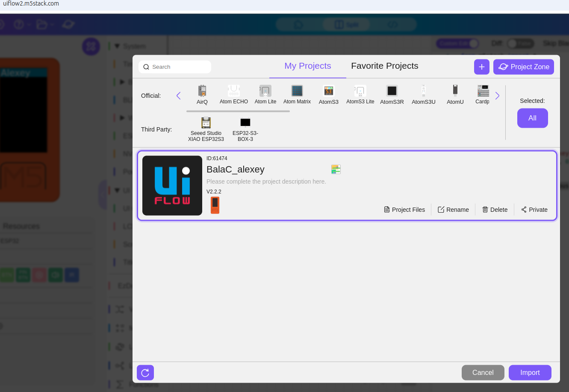569x392 pixels.
Task: Click the UIFlow project thumbnail
Action: (x=172, y=186)
